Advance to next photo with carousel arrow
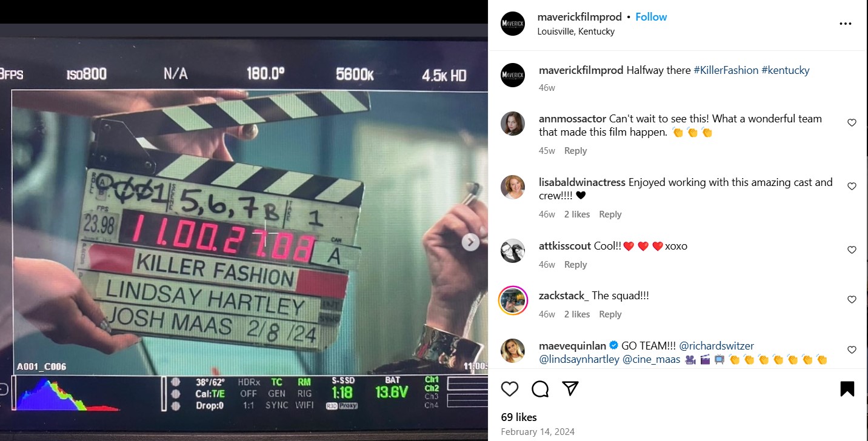This screenshot has height=441, width=868. pos(469,242)
